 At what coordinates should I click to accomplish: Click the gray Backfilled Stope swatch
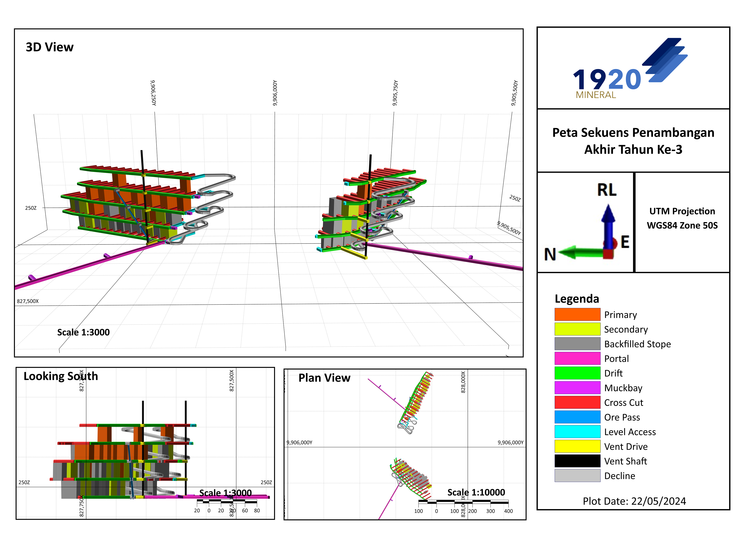(577, 344)
